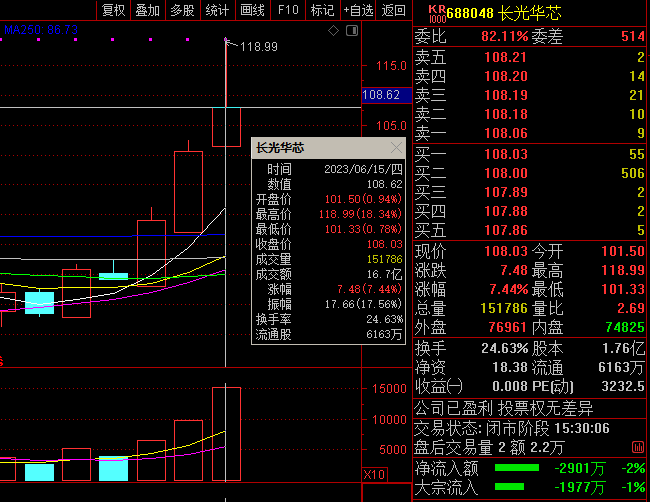Add stock via +自选 button
This screenshot has height=502, width=650.
pos(358,10)
